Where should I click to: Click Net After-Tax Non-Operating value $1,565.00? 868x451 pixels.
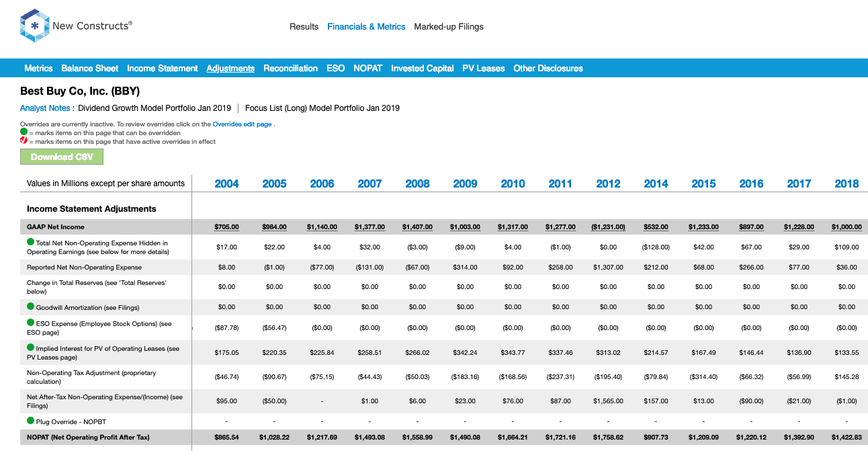pos(608,401)
